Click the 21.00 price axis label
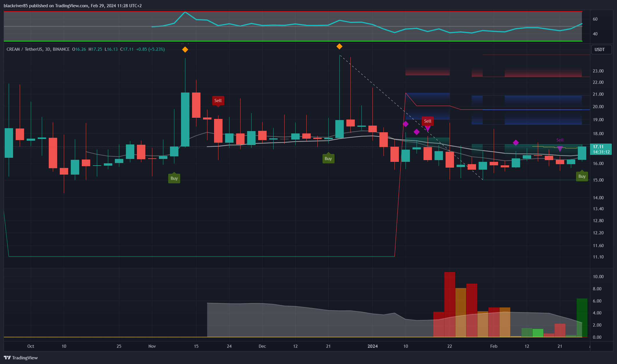Viewport: 617px width, 364px height. tap(598, 94)
